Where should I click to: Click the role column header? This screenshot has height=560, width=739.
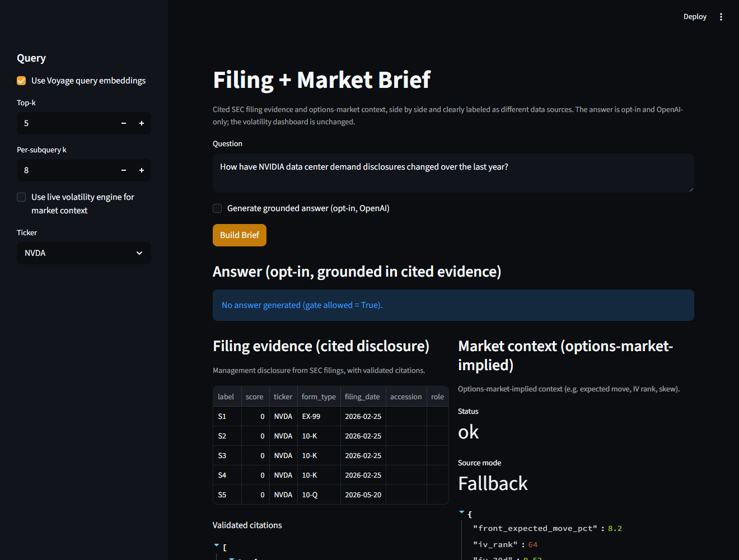tap(438, 396)
